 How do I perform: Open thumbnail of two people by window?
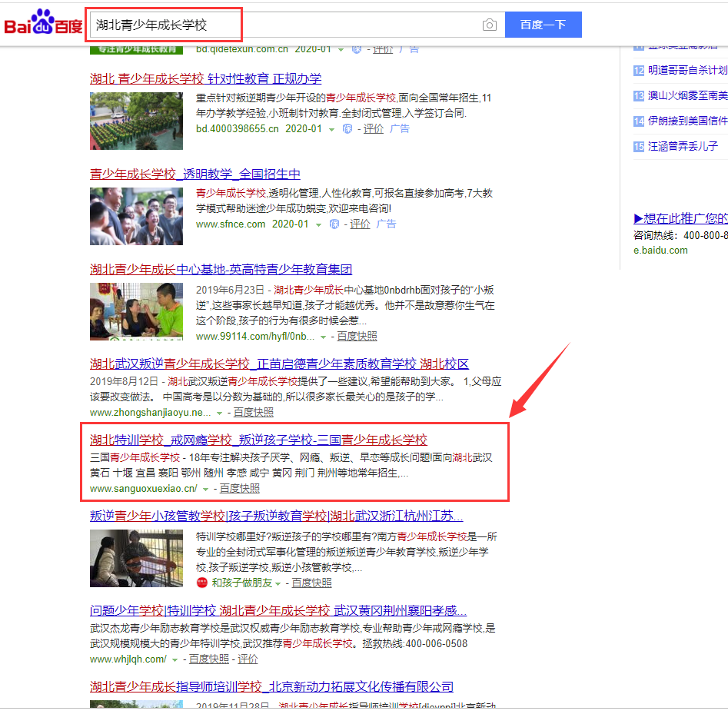(137, 558)
